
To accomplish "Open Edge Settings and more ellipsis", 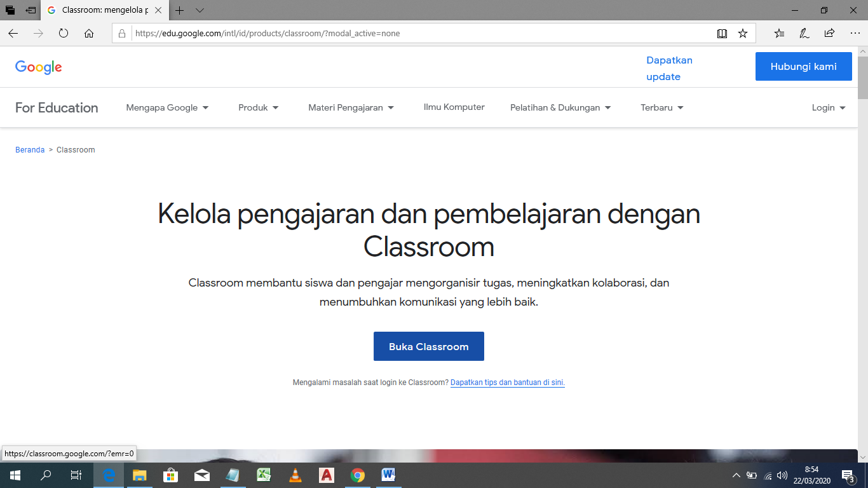I will [x=855, y=34].
